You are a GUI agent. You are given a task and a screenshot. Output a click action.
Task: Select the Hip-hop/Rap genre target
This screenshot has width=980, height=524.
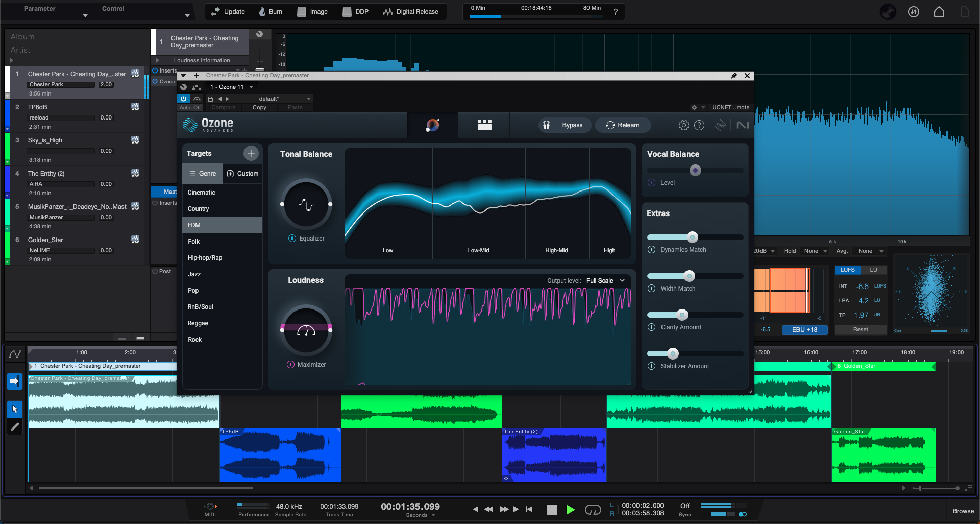point(222,258)
